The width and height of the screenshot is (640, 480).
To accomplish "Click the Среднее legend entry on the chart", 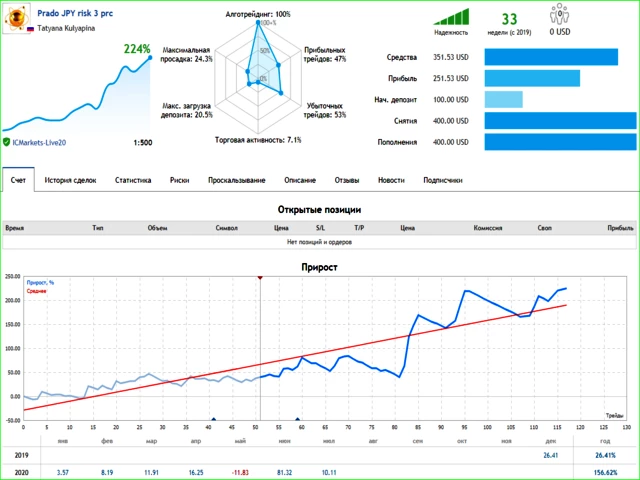I will click(37, 292).
